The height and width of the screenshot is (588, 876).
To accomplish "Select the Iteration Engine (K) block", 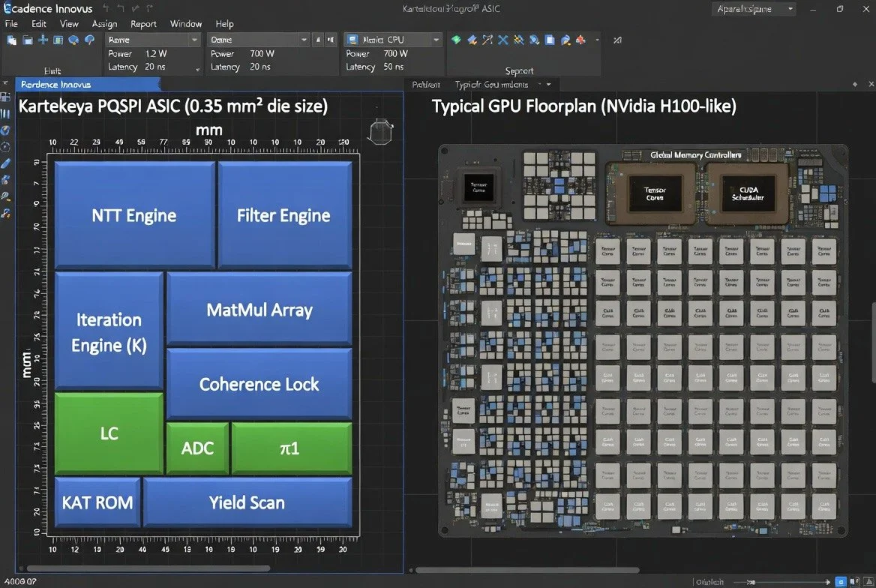I will pos(109,331).
